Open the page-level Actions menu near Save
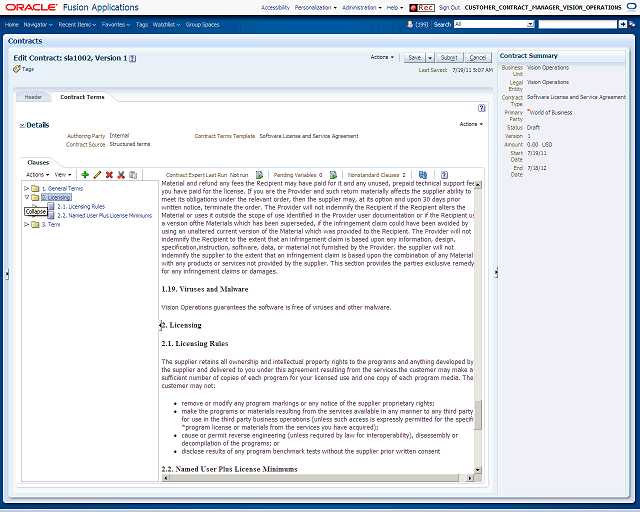 tap(382, 57)
